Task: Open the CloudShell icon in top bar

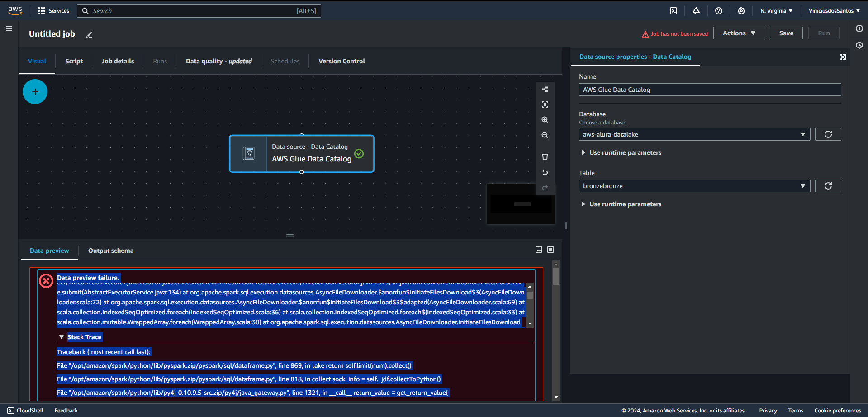Action: coord(674,11)
